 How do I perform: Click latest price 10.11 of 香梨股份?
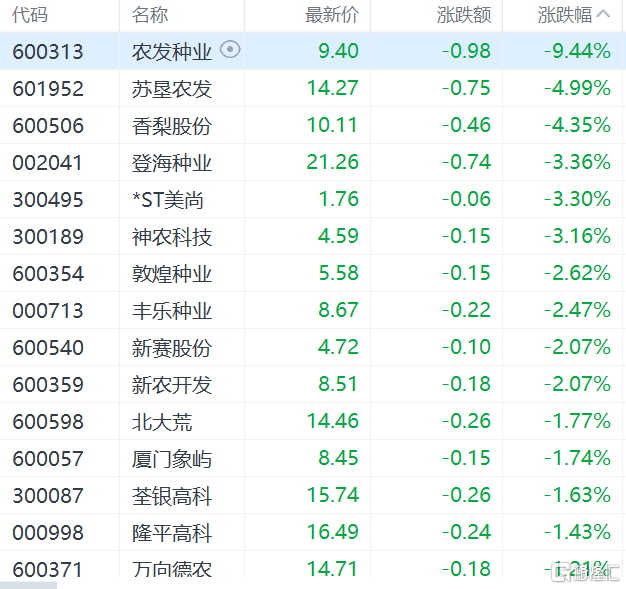coord(332,125)
